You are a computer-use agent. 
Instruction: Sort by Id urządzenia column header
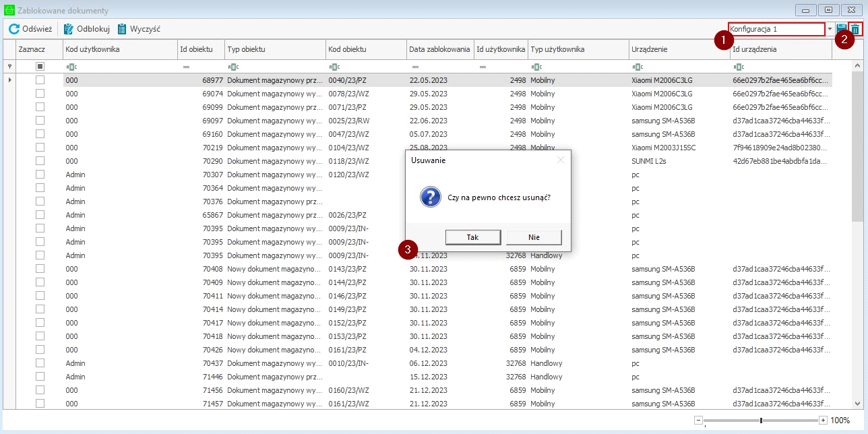pos(781,50)
